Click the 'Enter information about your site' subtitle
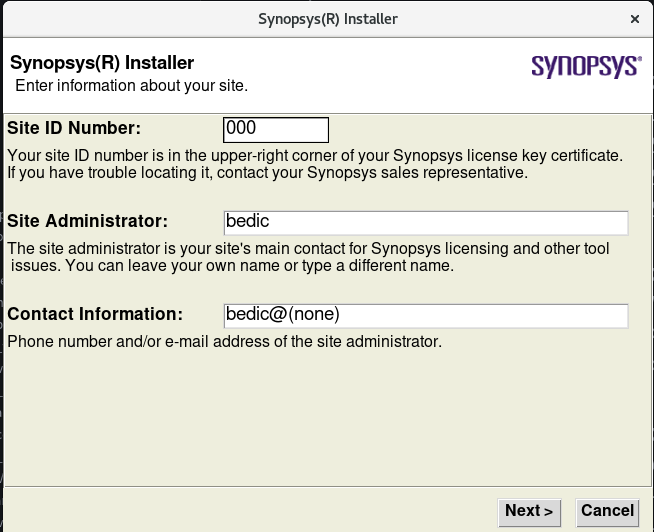 pos(131,85)
